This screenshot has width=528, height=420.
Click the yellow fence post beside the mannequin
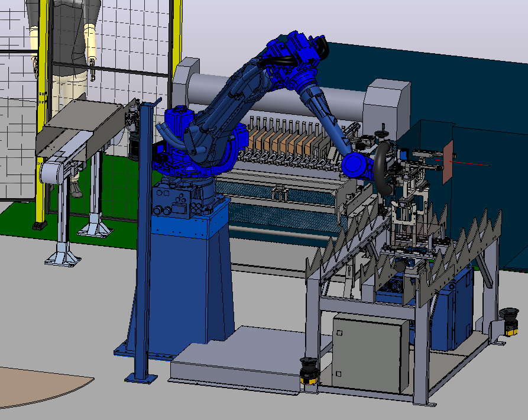pyautogui.click(x=42, y=115)
